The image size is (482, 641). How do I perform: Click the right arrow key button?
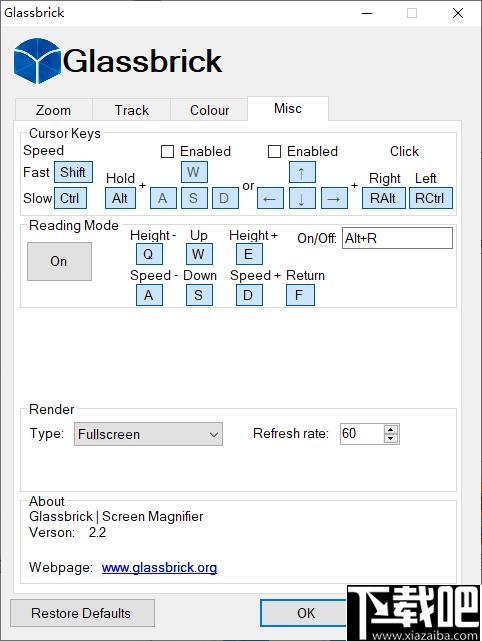pyautogui.click(x=334, y=198)
